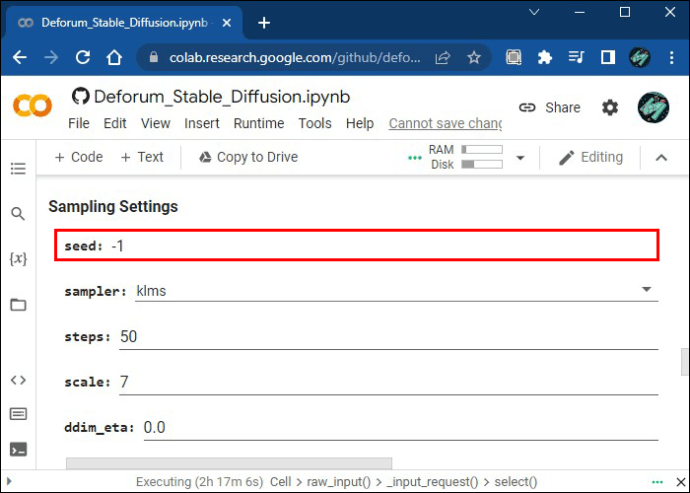This screenshot has height=493, width=690.
Task: Click the scale input field
Action: pyautogui.click(x=389, y=383)
